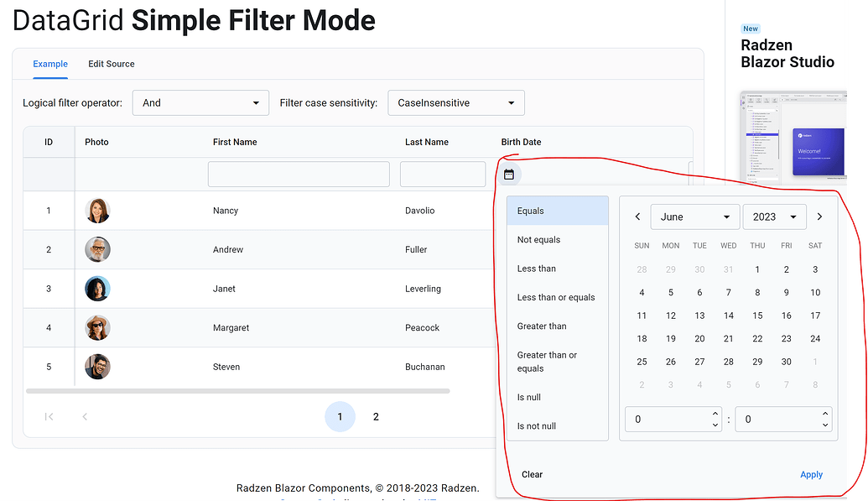Sort by First Name column header
This screenshot has width=868, height=501.
[x=235, y=142]
